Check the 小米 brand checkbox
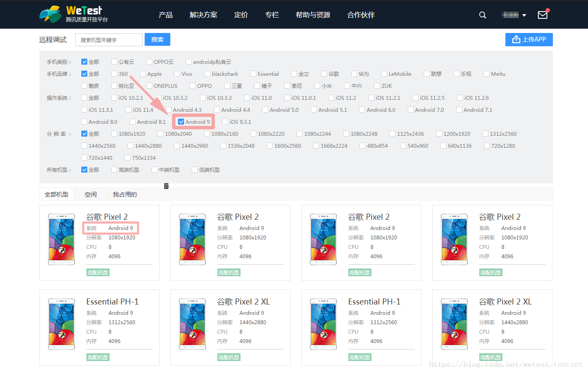The width and height of the screenshot is (588, 373). click(x=317, y=86)
